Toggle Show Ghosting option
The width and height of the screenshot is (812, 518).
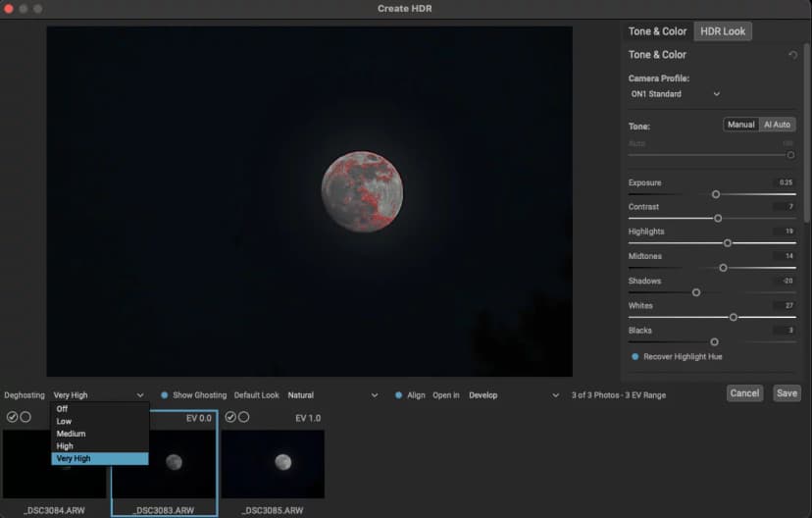coord(164,395)
